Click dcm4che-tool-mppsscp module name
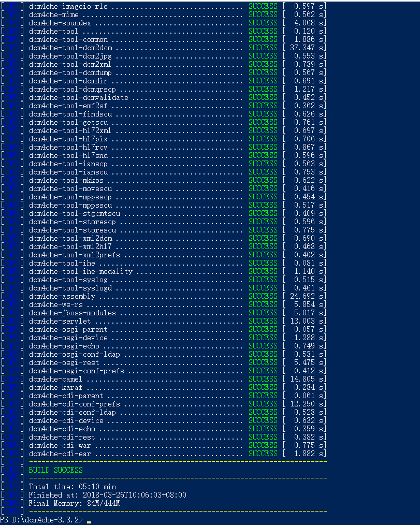Viewport: 420px width, 525px height. click(70, 197)
